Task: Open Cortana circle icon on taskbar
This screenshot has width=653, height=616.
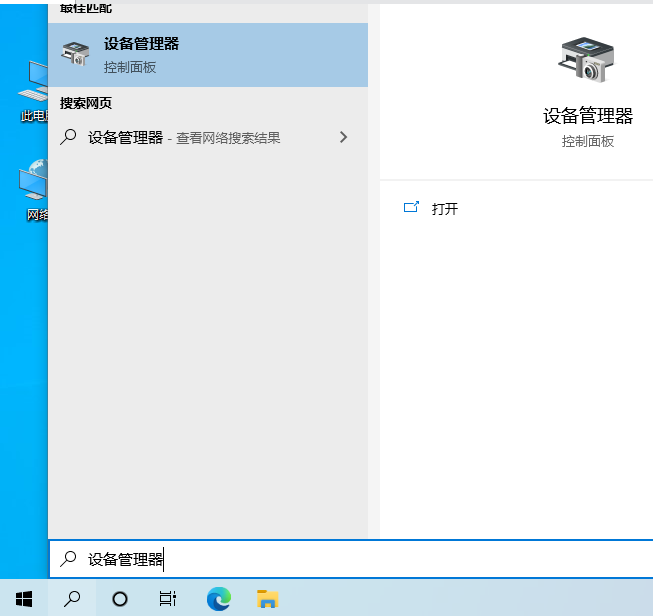Action: 120,599
